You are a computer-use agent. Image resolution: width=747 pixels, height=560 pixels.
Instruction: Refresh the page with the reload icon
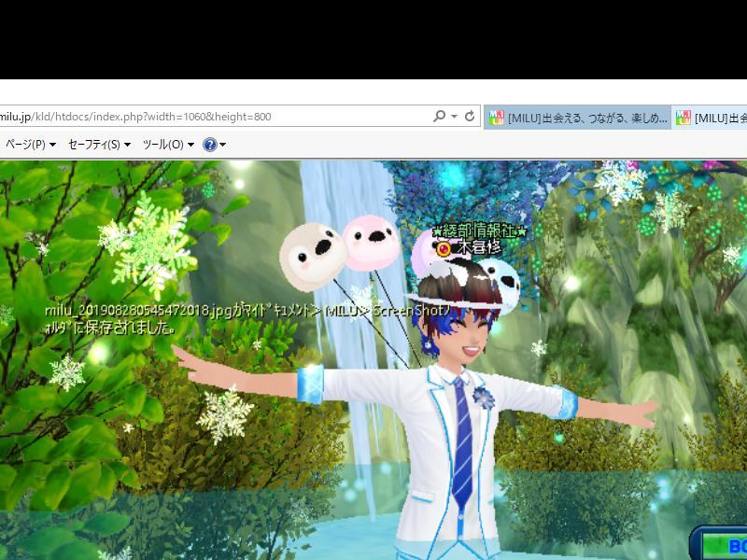pyautogui.click(x=470, y=117)
